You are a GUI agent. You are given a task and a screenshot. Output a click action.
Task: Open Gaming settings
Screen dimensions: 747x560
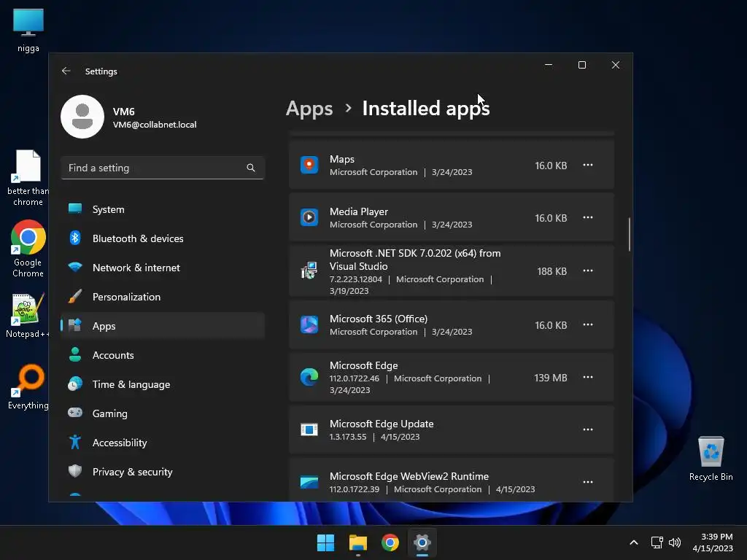[163, 413]
